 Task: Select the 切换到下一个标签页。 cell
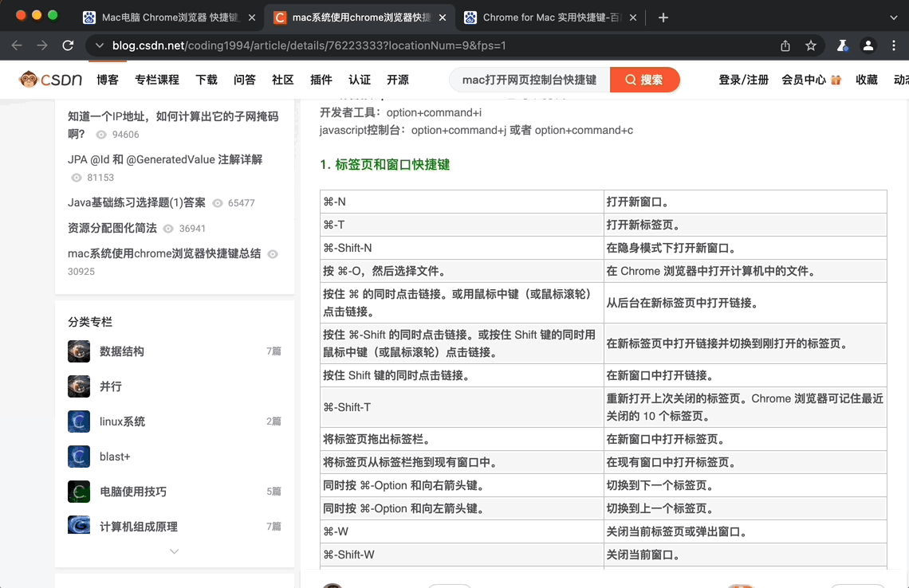tap(745, 485)
